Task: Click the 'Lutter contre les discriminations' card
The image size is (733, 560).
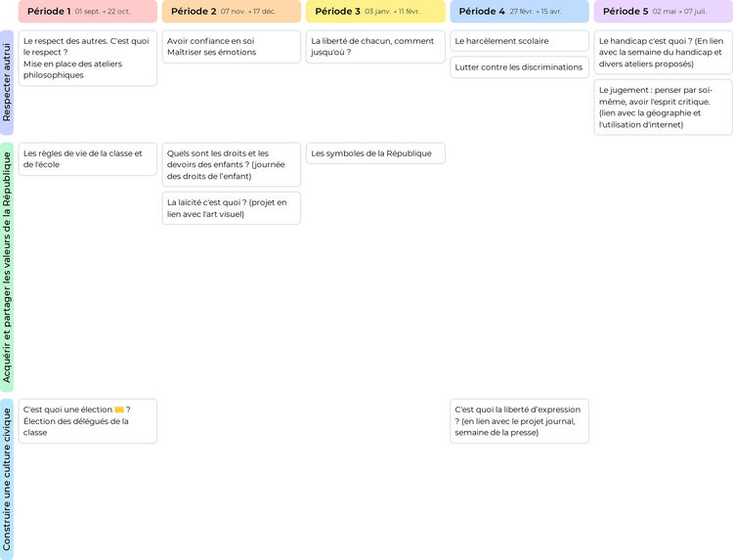Action: (x=519, y=67)
